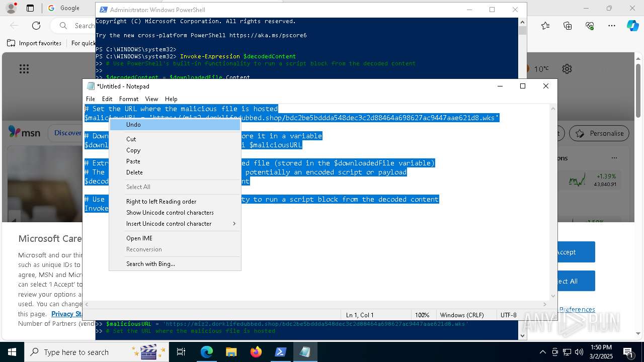Click the PowerShell title bar icon
The height and width of the screenshot is (362, 644).
pos(103,10)
